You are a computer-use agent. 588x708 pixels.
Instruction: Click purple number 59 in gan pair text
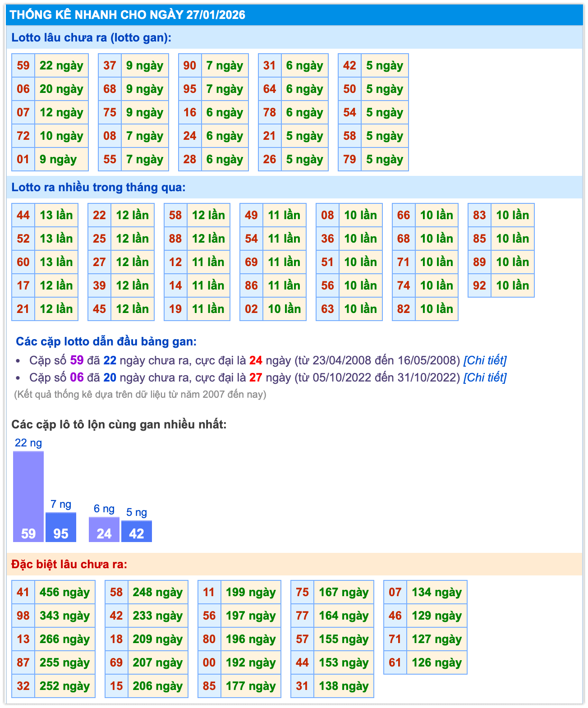[x=77, y=360]
